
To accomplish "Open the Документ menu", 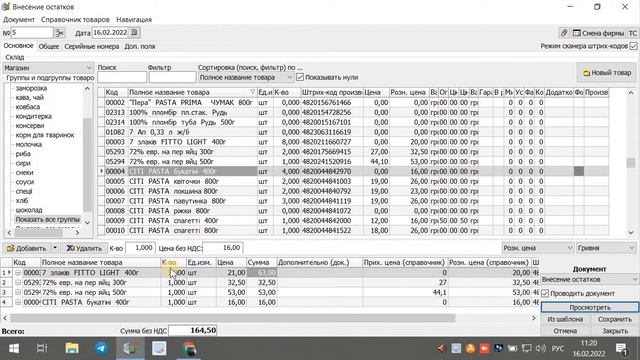I will pos(19,20).
